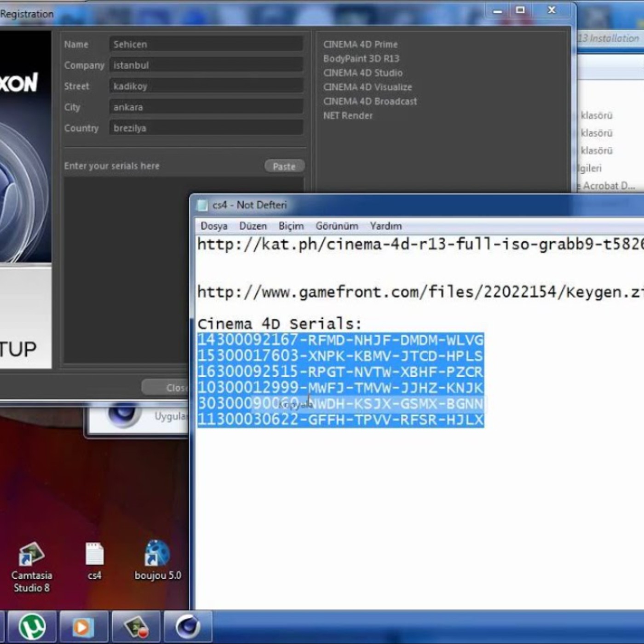Click the cs4 - Not Defteri title bar
644x644 pixels.
point(416,205)
